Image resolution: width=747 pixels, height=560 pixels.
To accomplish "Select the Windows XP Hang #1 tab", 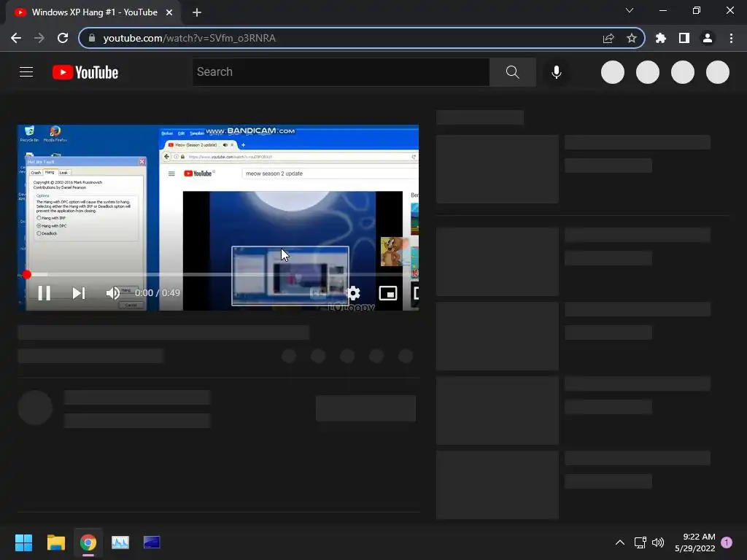I will pyautogui.click(x=93, y=12).
